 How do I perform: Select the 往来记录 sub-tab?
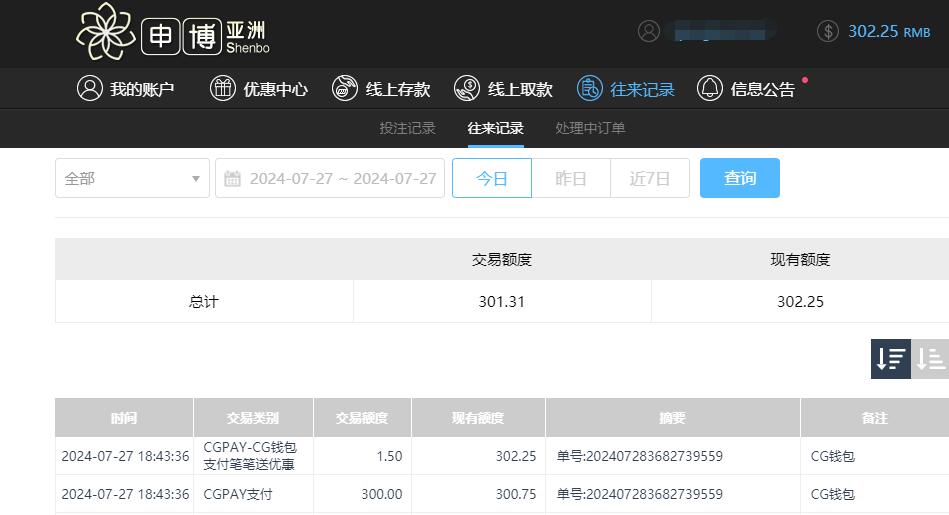click(495, 128)
